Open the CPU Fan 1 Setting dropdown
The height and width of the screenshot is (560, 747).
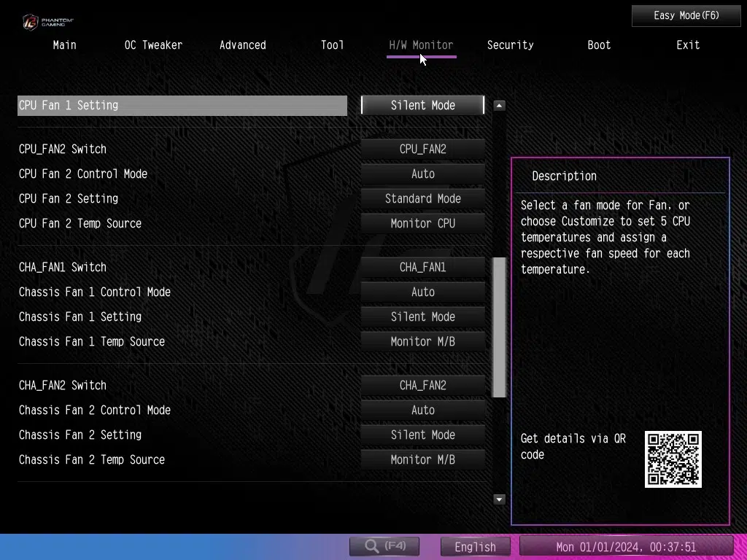point(422,106)
